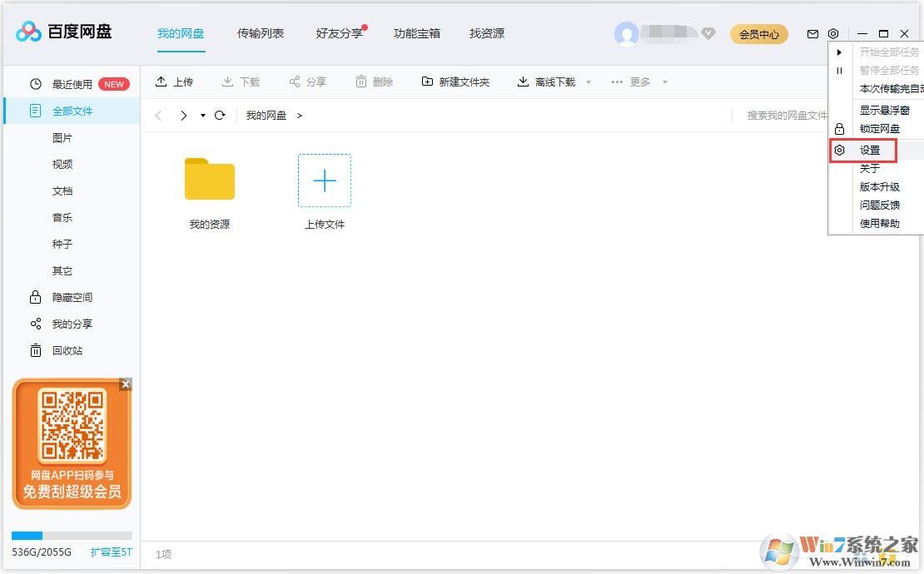Select 设置 from the menu

click(x=872, y=151)
